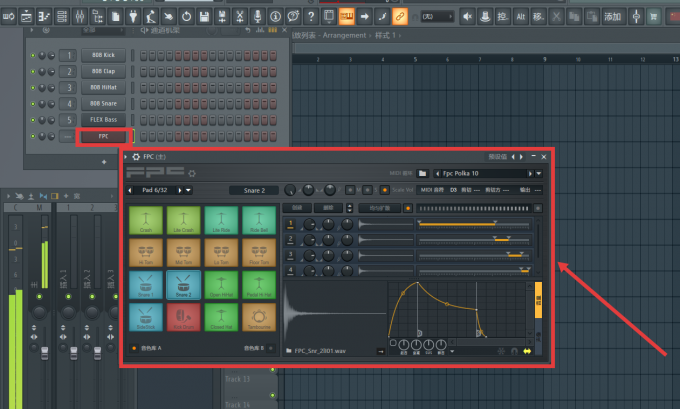This screenshot has height=409, width=680.
Task: Select previous Fpc Polka preset arrow
Action: [438, 173]
